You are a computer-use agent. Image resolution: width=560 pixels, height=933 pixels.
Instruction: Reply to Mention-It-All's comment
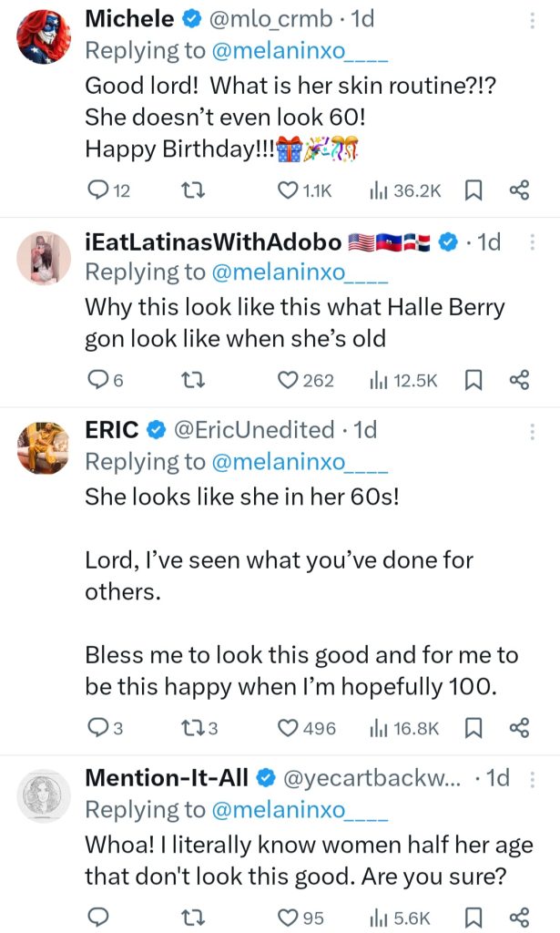coord(97,916)
